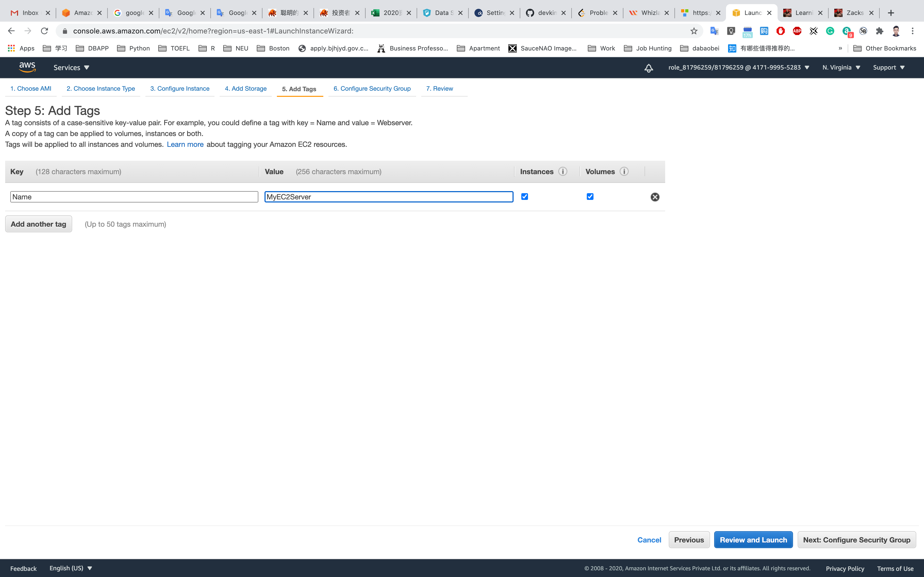Open the Learn more tagging link
The height and width of the screenshot is (577, 924).
pyautogui.click(x=185, y=144)
